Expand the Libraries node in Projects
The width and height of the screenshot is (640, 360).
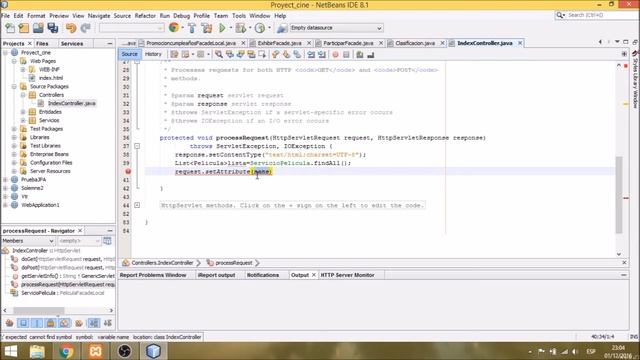(14, 137)
